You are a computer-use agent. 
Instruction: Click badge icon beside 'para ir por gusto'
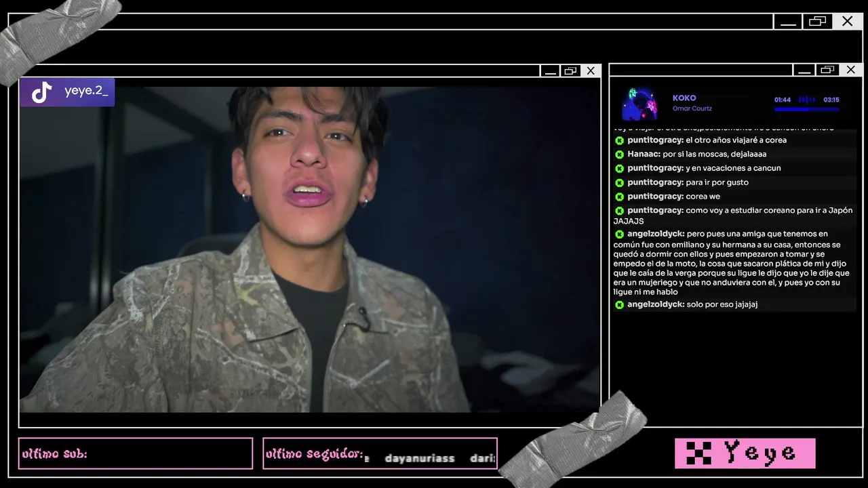pos(619,183)
